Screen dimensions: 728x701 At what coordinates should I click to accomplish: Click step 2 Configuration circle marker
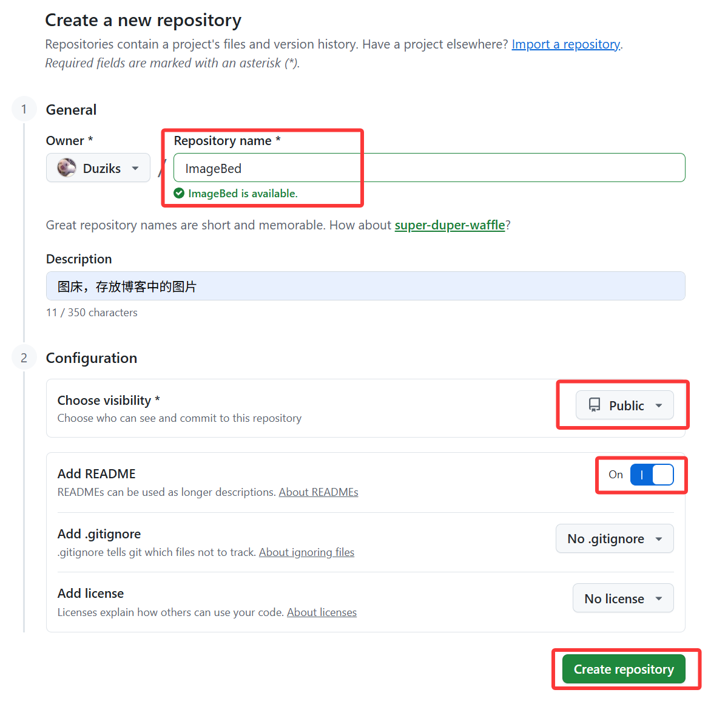[x=24, y=358]
